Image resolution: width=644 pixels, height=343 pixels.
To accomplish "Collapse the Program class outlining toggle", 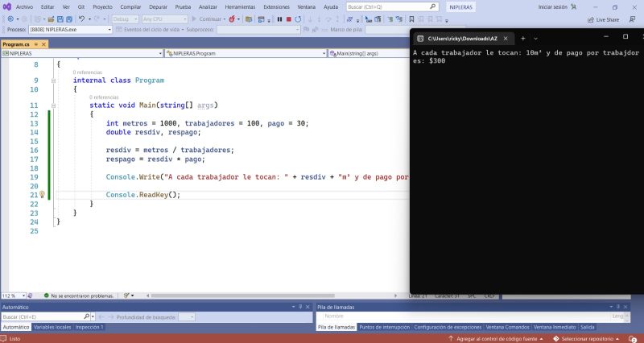I will point(55,81).
